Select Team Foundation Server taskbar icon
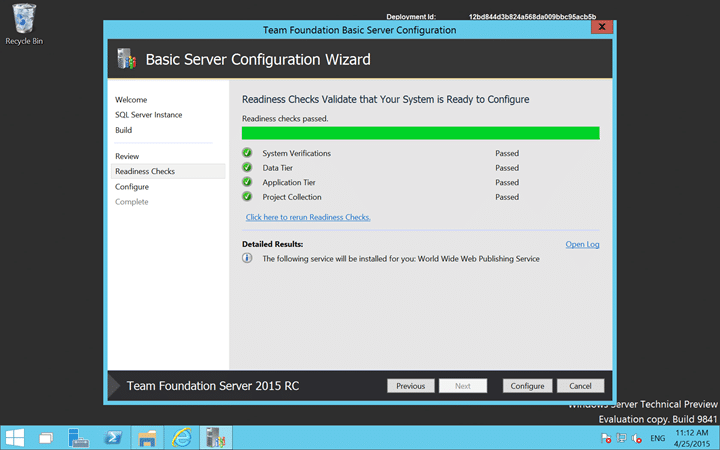This screenshot has height=450, width=720. pyautogui.click(x=216, y=438)
